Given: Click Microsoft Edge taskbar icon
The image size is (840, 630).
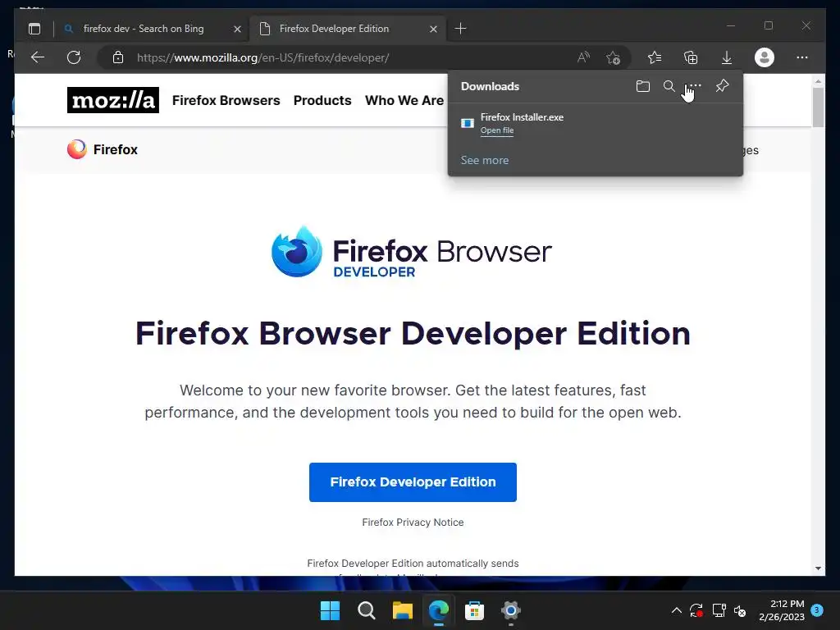Looking at the screenshot, I should [x=439, y=610].
